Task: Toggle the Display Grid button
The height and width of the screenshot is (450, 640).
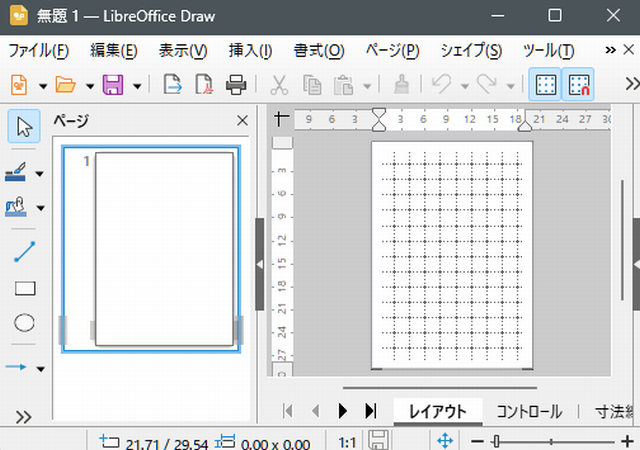Action: (x=546, y=85)
